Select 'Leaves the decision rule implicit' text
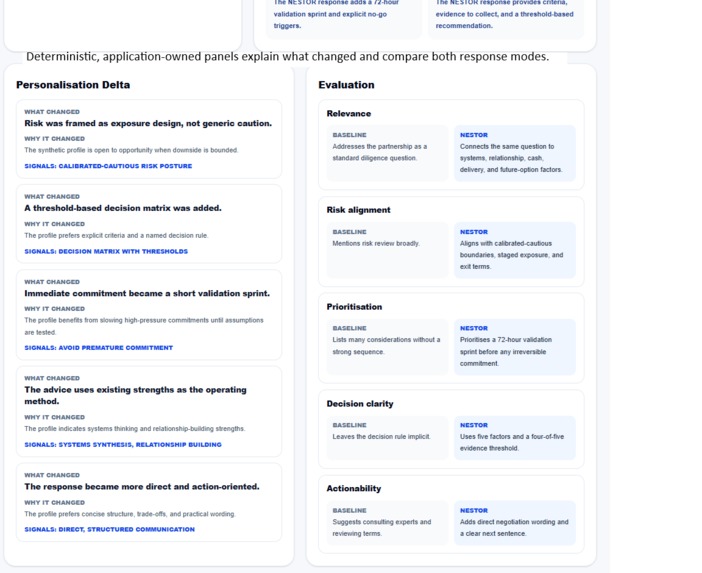Image resolution: width=702 pixels, height=573 pixels. tap(381, 437)
